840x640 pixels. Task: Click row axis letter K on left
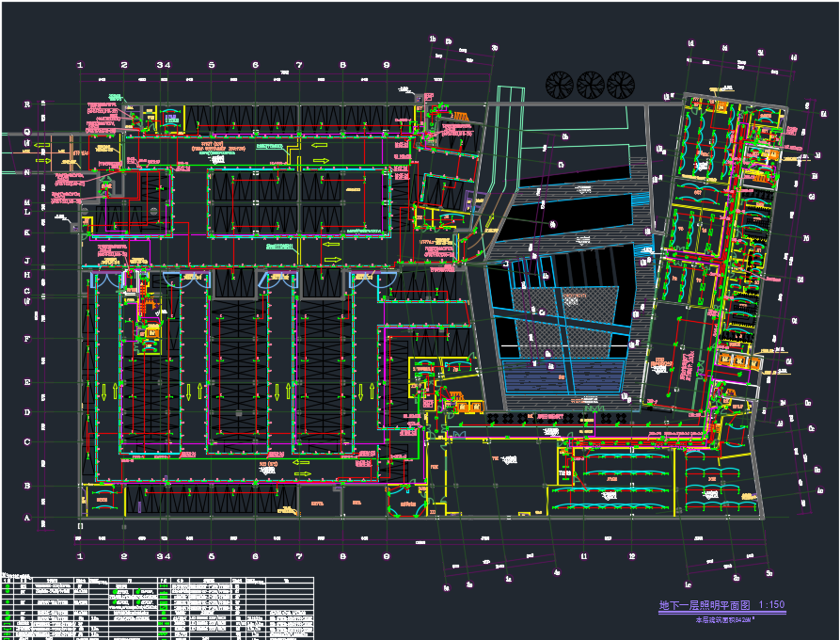[27, 232]
